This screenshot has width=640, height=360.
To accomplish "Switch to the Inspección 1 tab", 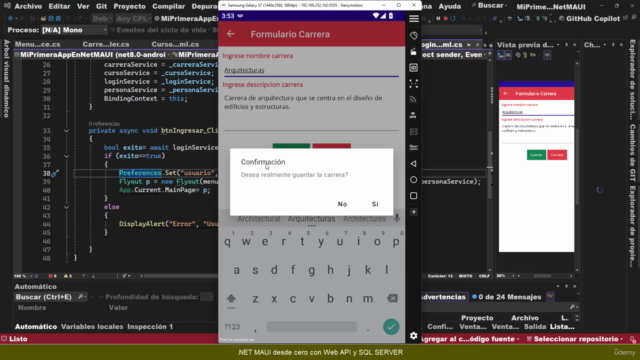I will (150, 327).
